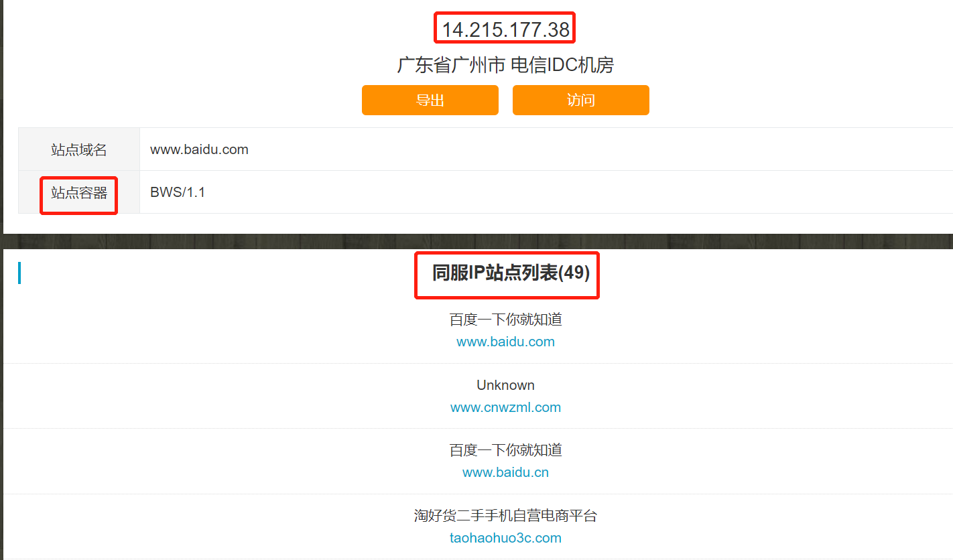Click 百度一下你就知道 title above www.baidu.cn
This screenshot has height=560, width=953.
tap(505, 450)
